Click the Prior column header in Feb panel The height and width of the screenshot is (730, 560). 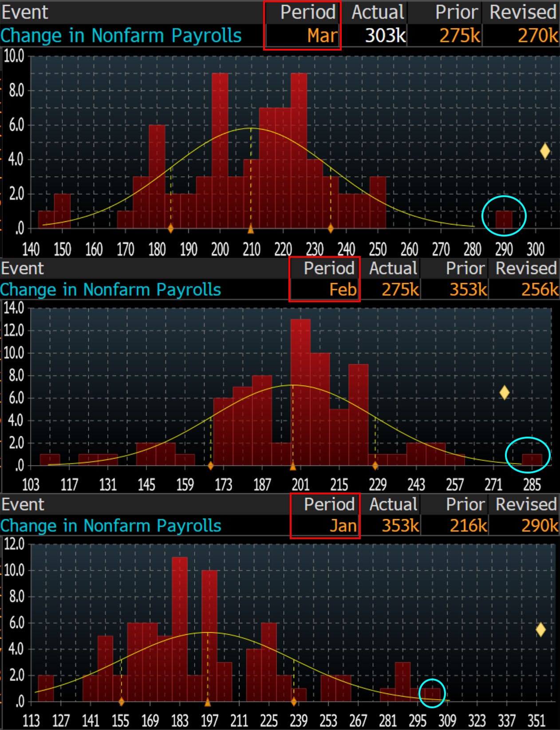tap(466, 268)
